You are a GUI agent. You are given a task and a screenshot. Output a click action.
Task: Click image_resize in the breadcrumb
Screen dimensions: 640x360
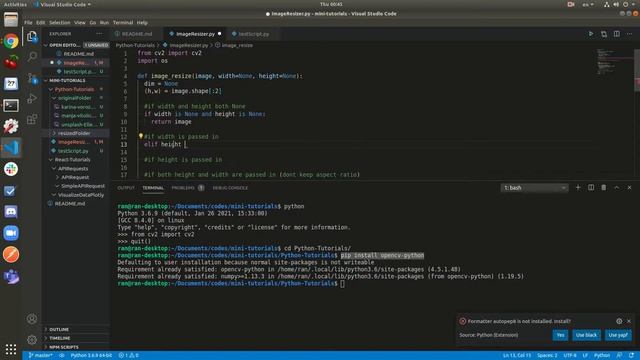coord(237,45)
